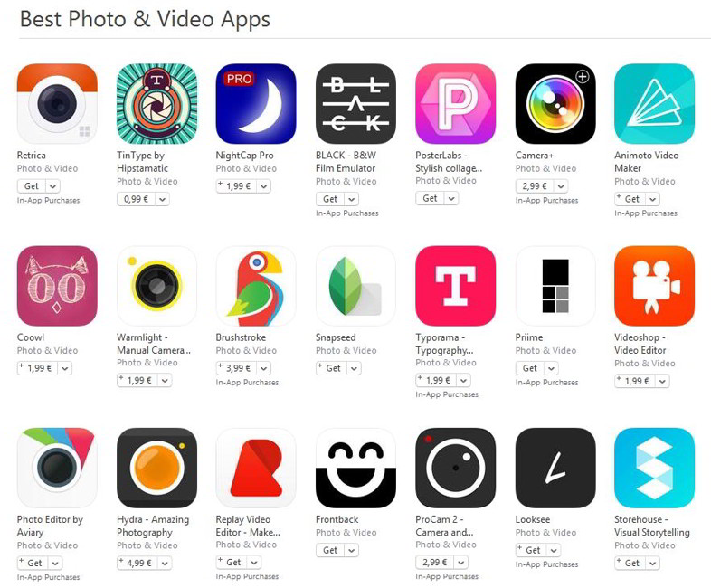Click the Looksee app title

tap(532, 519)
